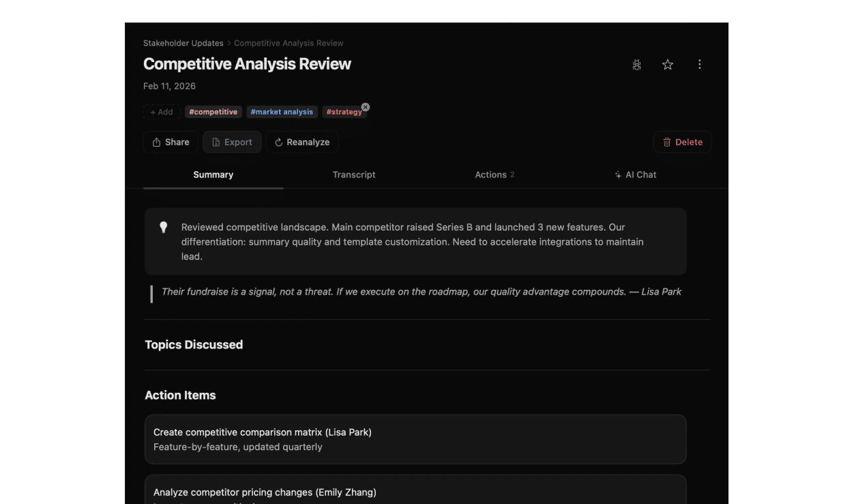The width and height of the screenshot is (854, 504).
Task: Share the Competitive Analysis Review
Action: pyautogui.click(x=171, y=142)
